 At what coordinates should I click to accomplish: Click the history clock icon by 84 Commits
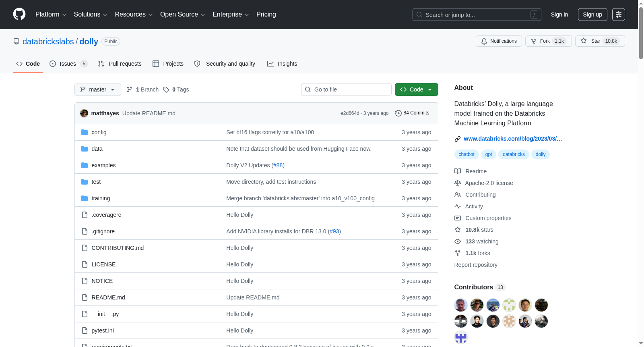pos(398,113)
